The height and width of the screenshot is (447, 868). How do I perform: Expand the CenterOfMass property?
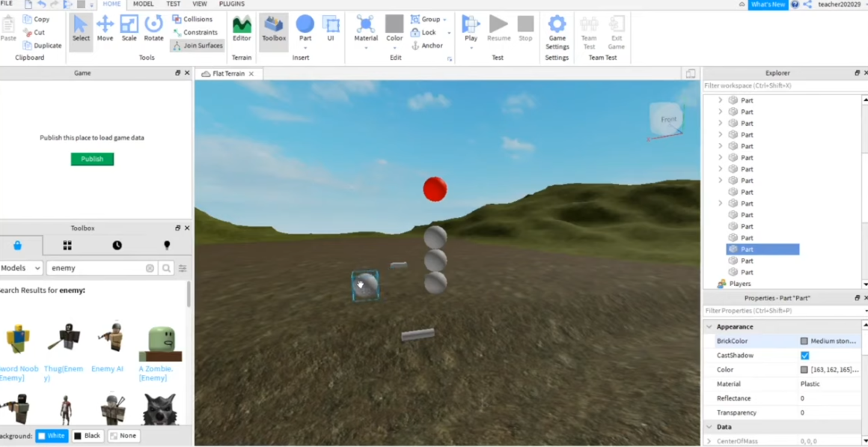pos(709,441)
